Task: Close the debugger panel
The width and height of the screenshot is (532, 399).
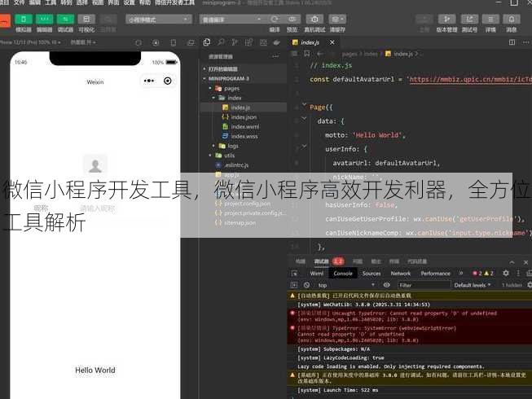Action: (526, 262)
